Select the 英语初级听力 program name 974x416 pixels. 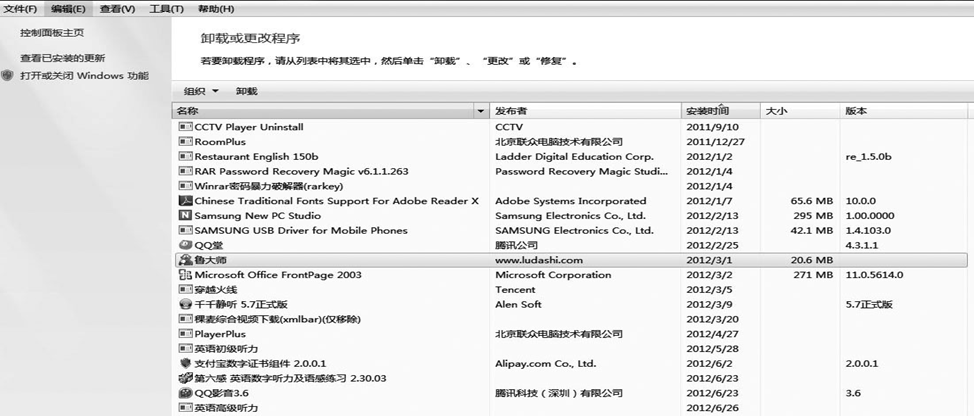coord(226,349)
